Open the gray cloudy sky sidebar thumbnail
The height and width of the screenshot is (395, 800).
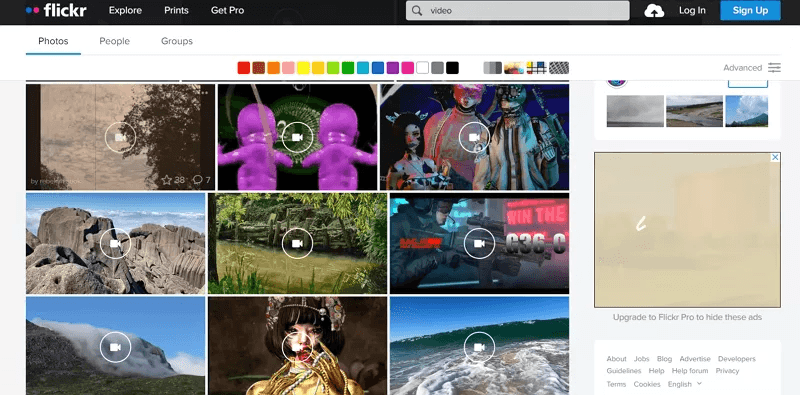pyautogui.click(x=635, y=111)
